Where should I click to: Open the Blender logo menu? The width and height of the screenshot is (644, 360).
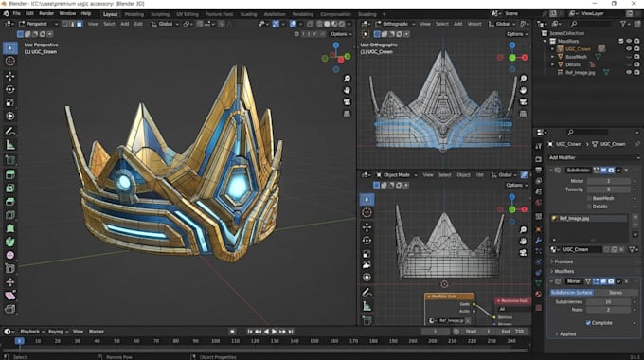click(7, 13)
